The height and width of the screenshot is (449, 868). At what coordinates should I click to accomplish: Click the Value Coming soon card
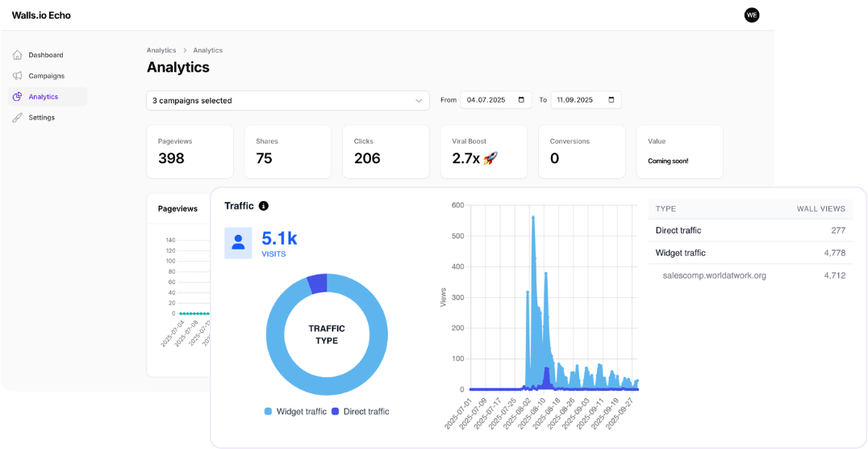[x=680, y=151]
